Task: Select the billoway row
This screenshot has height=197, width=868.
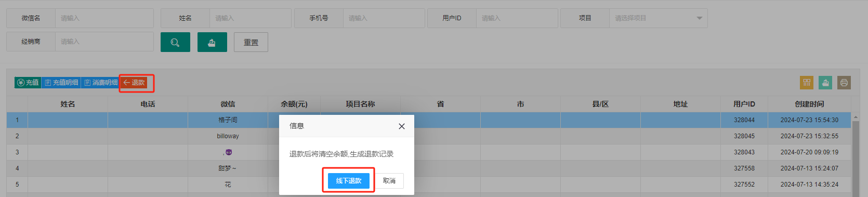Action: [429, 136]
